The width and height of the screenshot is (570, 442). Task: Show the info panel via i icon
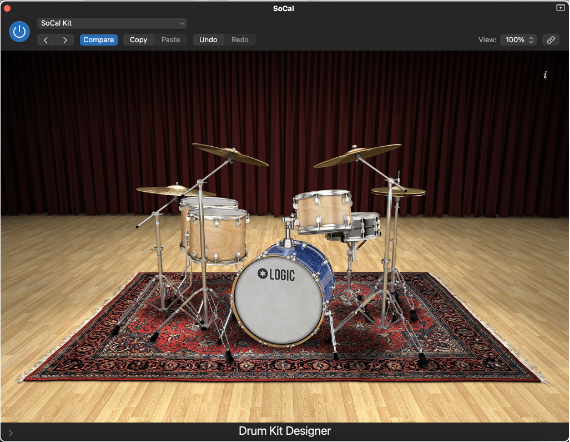pos(545,75)
